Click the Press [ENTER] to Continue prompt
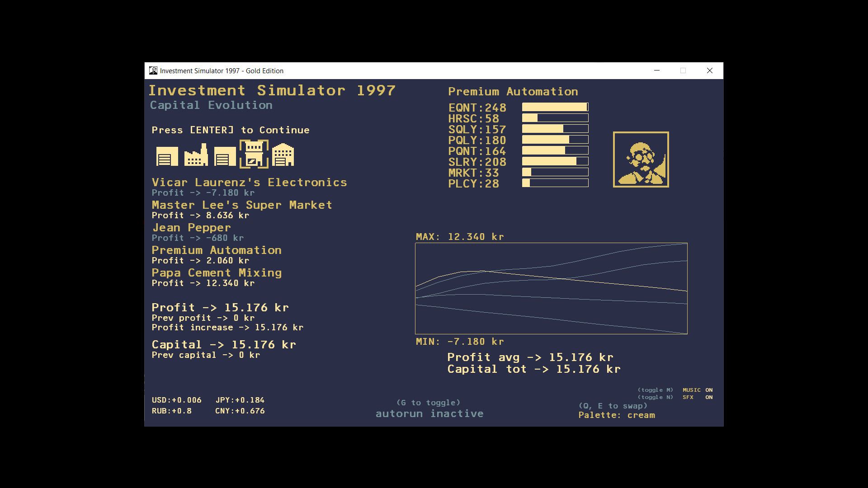This screenshot has height=488, width=868. pos(231,130)
